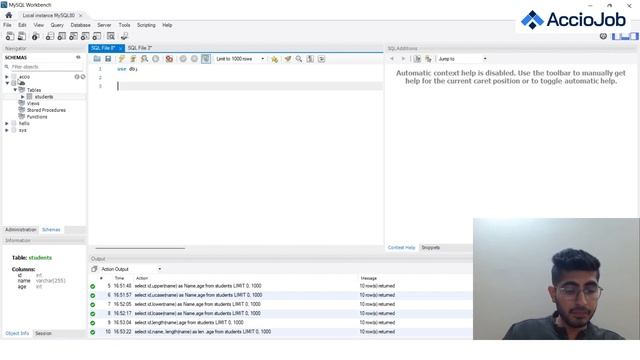Search table data icon in main toolbar
The width and height of the screenshot is (640, 360).
(x=111, y=36)
